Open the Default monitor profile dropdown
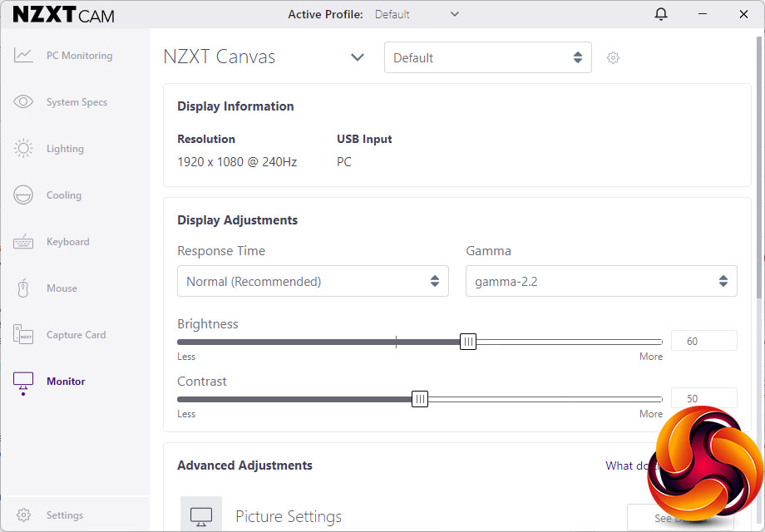The width and height of the screenshot is (765, 532). point(487,58)
